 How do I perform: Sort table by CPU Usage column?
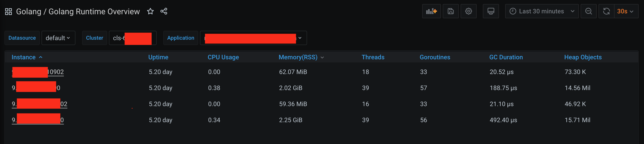point(223,57)
